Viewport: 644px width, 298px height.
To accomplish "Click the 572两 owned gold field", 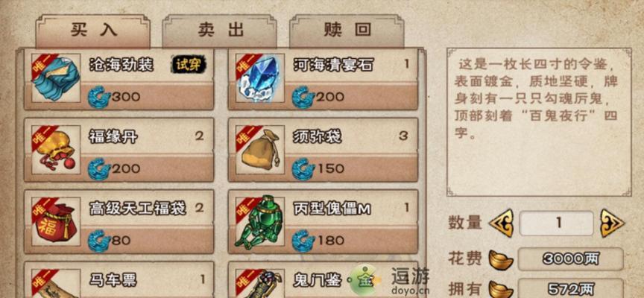I will pyautogui.click(x=570, y=288).
